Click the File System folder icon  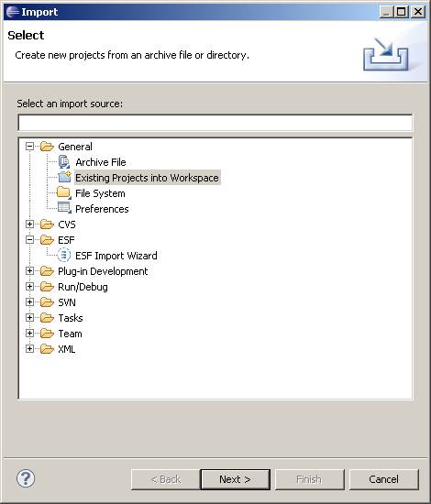(x=63, y=192)
